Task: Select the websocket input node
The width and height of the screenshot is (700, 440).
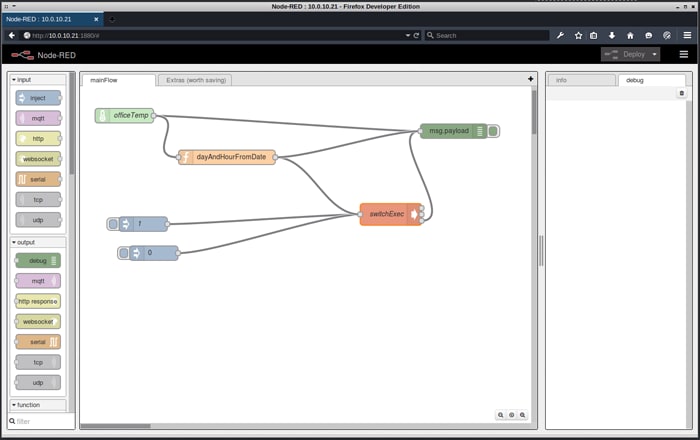Action: pos(38,159)
